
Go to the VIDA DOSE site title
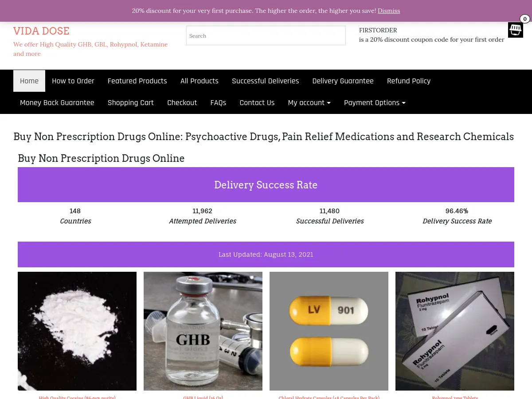[41, 31]
